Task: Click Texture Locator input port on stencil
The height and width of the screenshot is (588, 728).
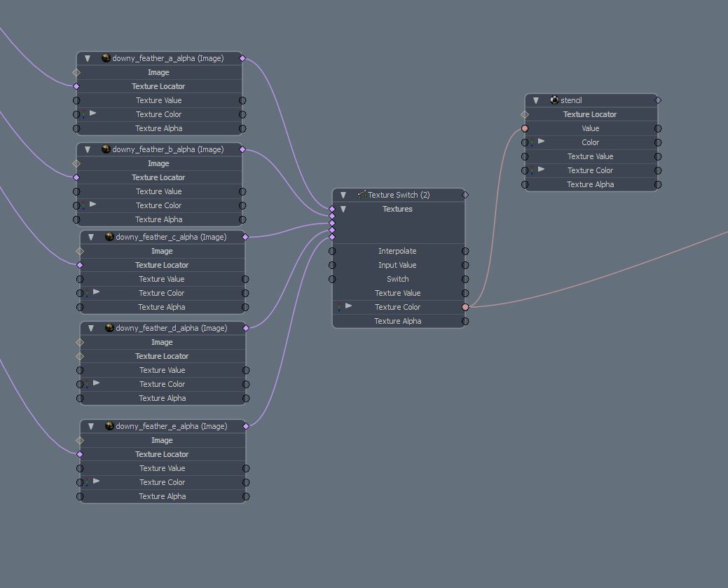Action: [x=525, y=114]
